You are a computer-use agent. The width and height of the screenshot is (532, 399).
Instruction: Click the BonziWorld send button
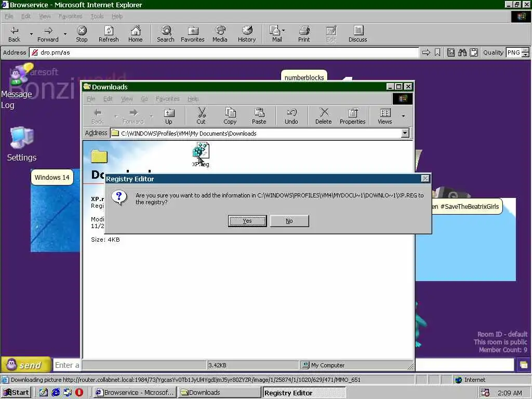tap(26, 365)
